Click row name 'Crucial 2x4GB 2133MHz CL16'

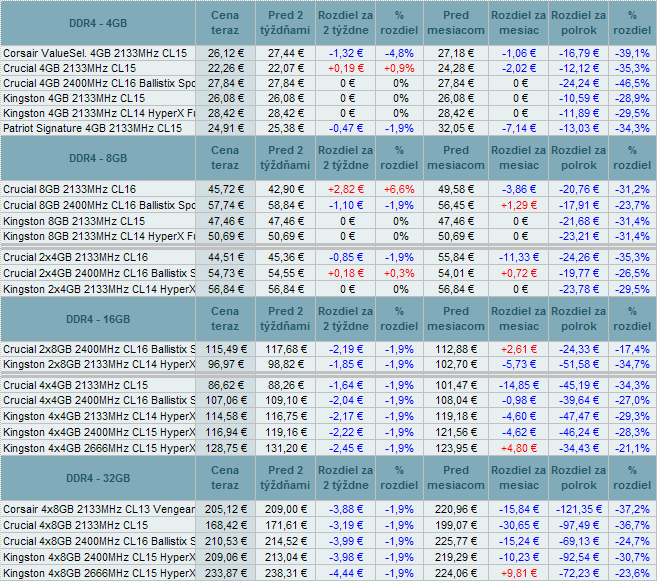[x=75, y=257]
